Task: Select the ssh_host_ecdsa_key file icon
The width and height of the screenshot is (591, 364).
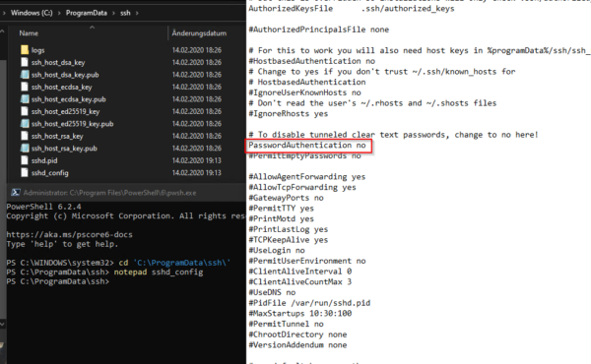Action: pyautogui.click(x=25, y=87)
